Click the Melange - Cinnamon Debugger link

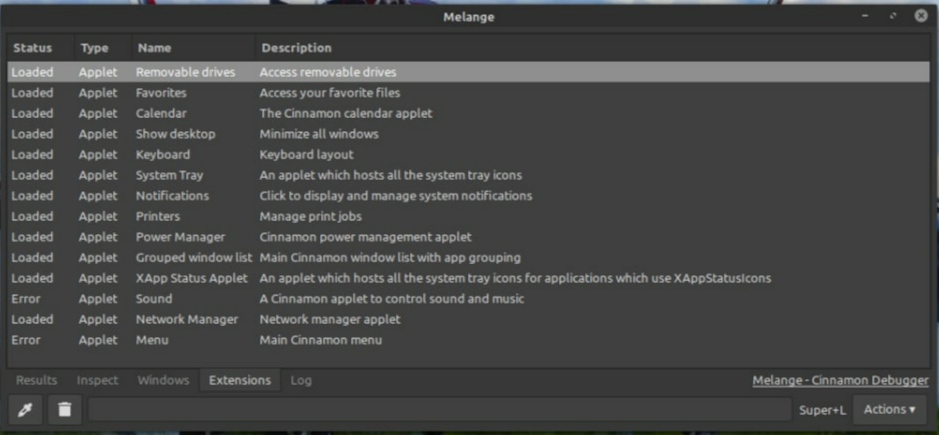coord(840,380)
